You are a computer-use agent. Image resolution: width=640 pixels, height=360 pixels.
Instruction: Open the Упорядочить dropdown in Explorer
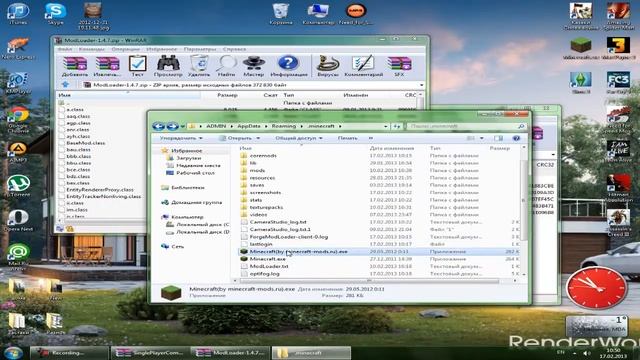(x=181, y=138)
